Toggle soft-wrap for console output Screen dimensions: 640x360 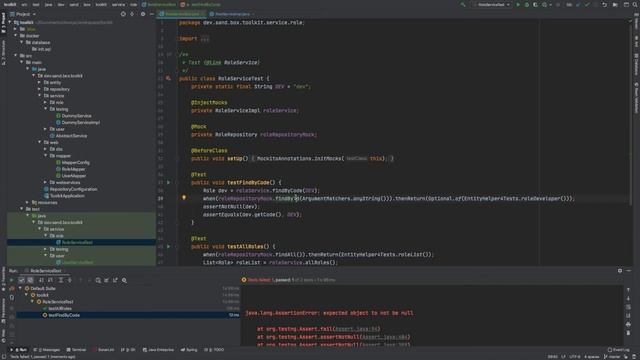click(x=628, y=307)
